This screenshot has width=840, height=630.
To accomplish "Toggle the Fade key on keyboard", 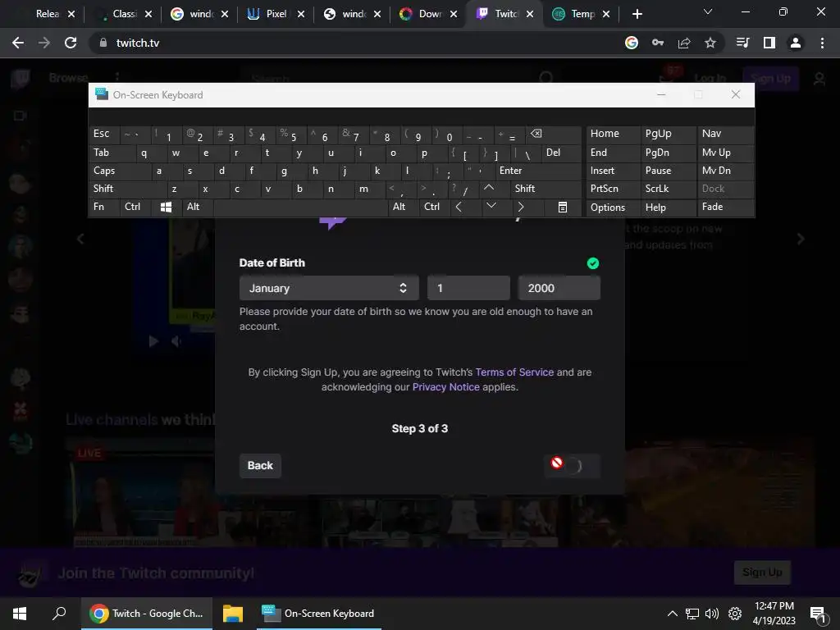I will coord(725,207).
